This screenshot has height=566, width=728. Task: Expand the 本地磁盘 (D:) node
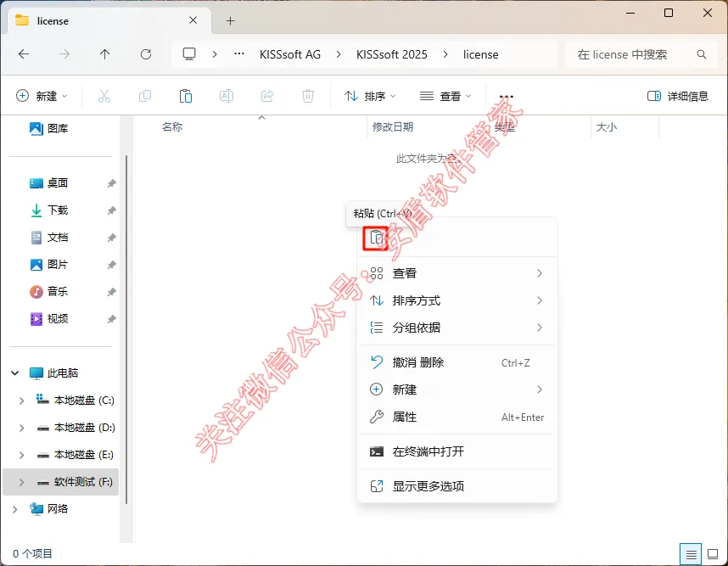(21, 428)
